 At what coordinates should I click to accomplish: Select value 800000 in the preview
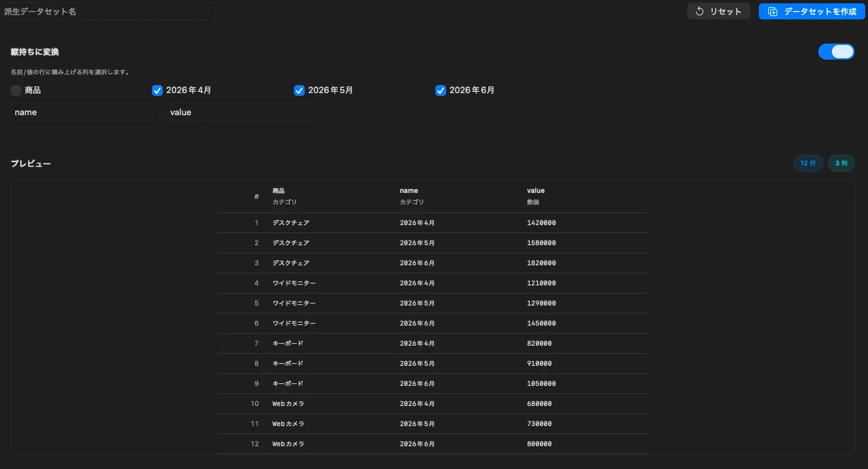[x=539, y=444]
